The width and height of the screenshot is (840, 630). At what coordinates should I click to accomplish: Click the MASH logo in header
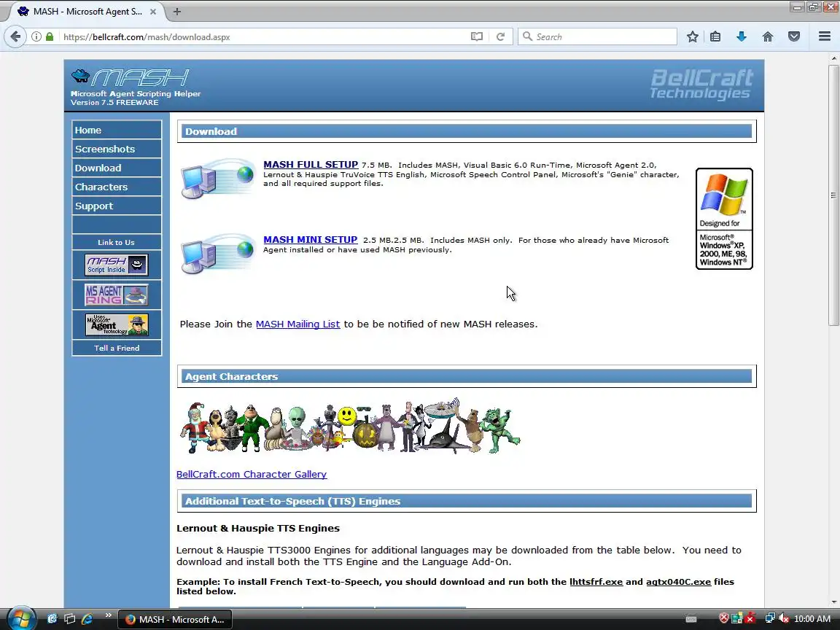click(x=131, y=78)
